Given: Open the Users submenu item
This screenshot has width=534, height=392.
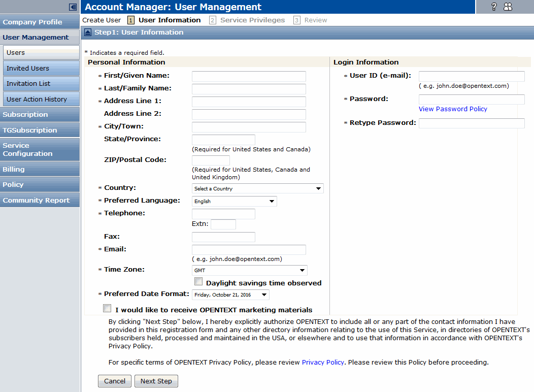Looking at the screenshot, I should (x=41, y=53).
